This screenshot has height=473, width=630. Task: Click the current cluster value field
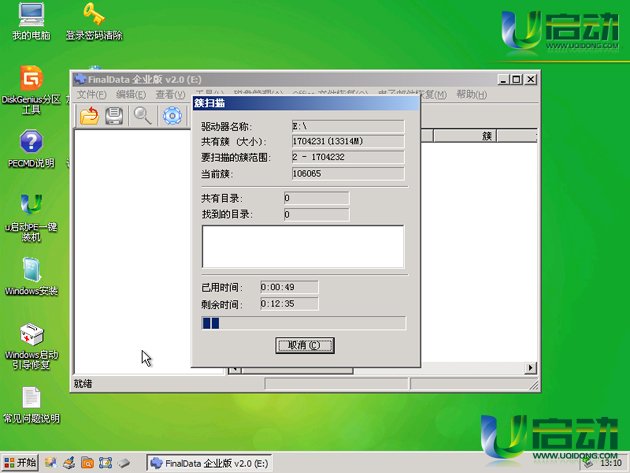click(x=347, y=174)
